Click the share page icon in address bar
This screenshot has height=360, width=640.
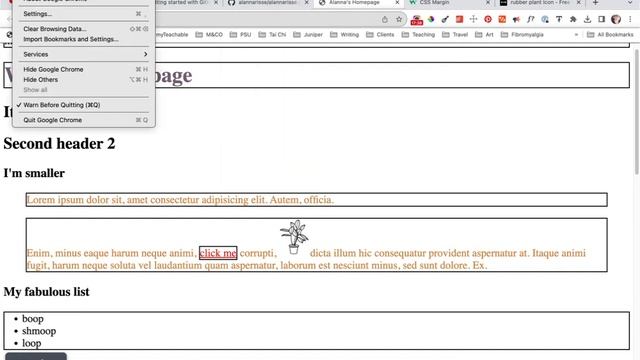384,19
